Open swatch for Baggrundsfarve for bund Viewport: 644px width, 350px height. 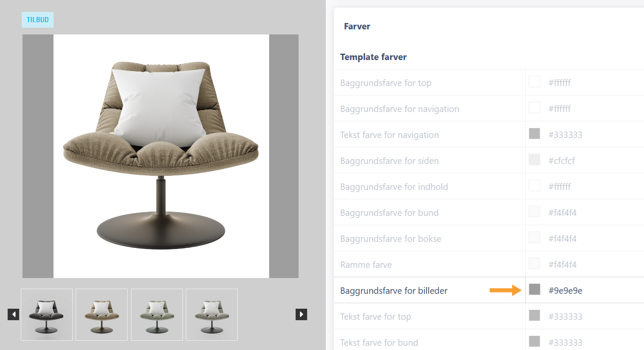coord(534,212)
